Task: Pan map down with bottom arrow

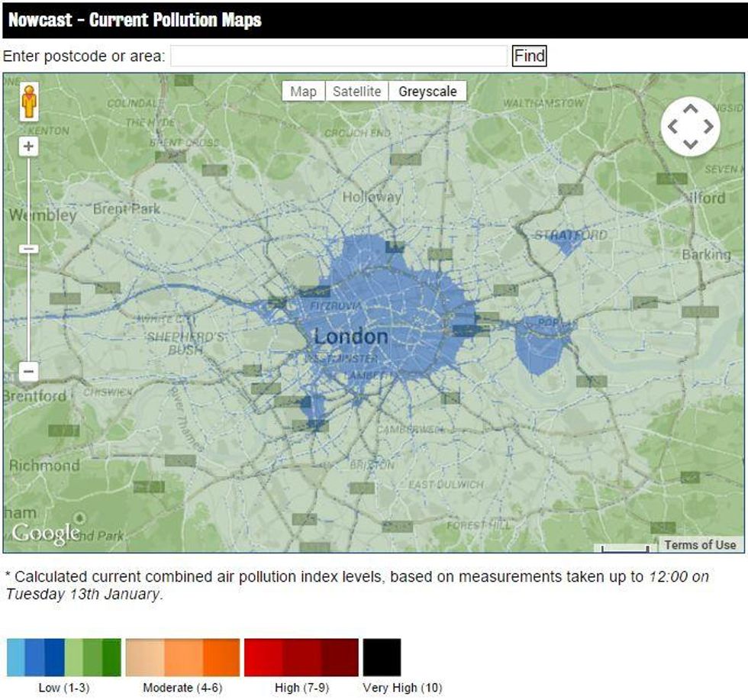Action: 690,144
